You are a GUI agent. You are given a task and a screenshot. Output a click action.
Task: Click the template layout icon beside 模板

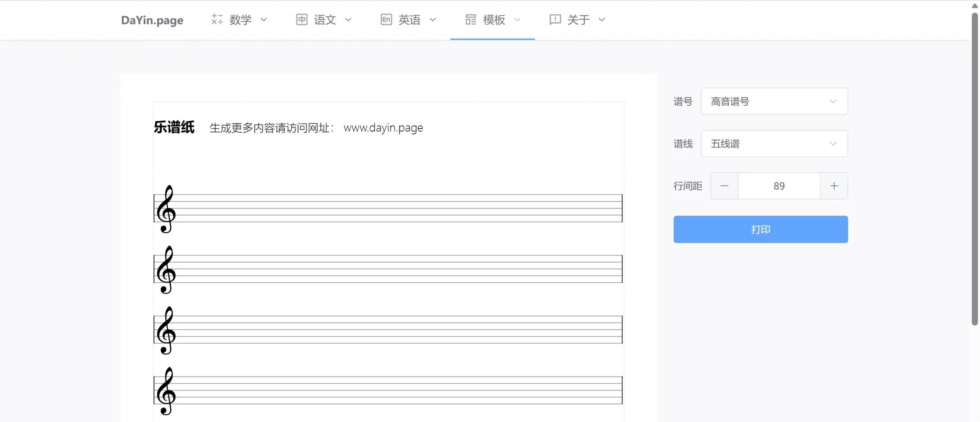[x=470, y=20]
